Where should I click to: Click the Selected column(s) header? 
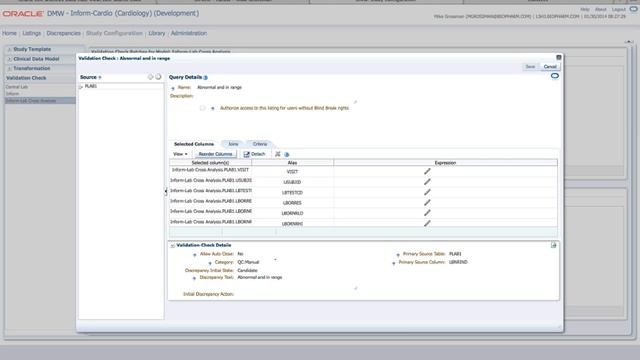tap(211, 163)
